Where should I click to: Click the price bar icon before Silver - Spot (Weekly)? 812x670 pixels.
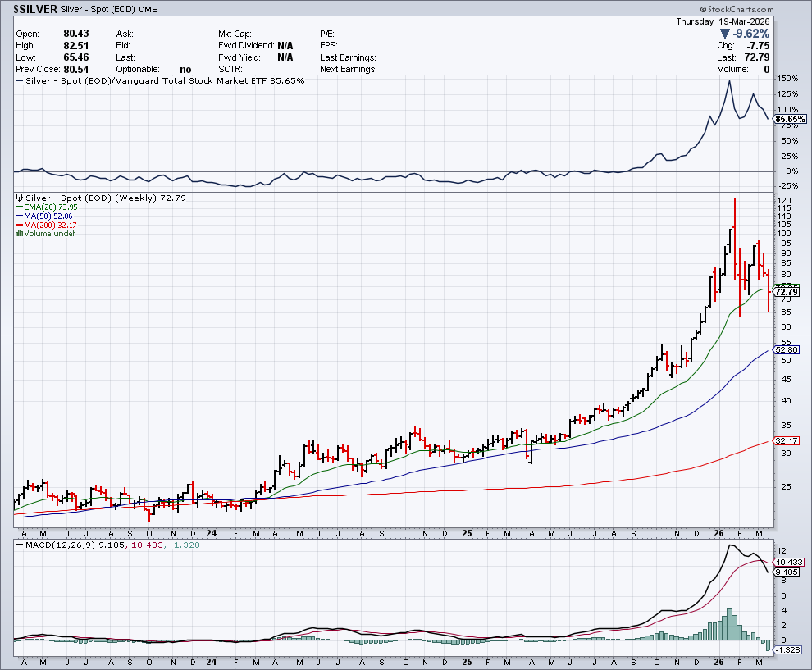(19, 198)
